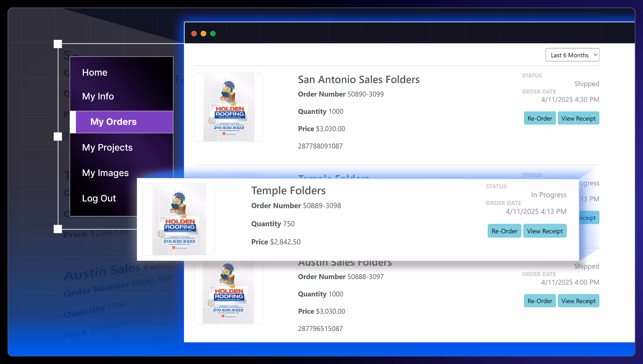Open Temple Folders product thumbnail
Screen dimensions: 643x364
(179, 219)
